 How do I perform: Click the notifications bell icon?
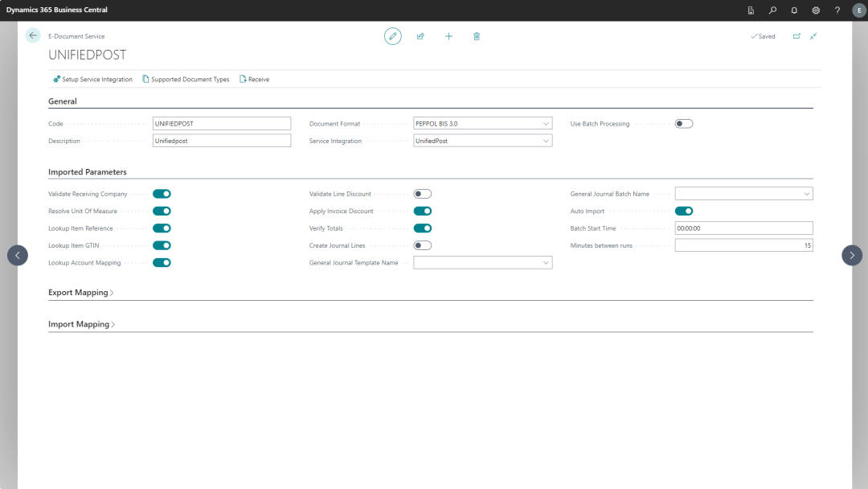click(794, 10)
